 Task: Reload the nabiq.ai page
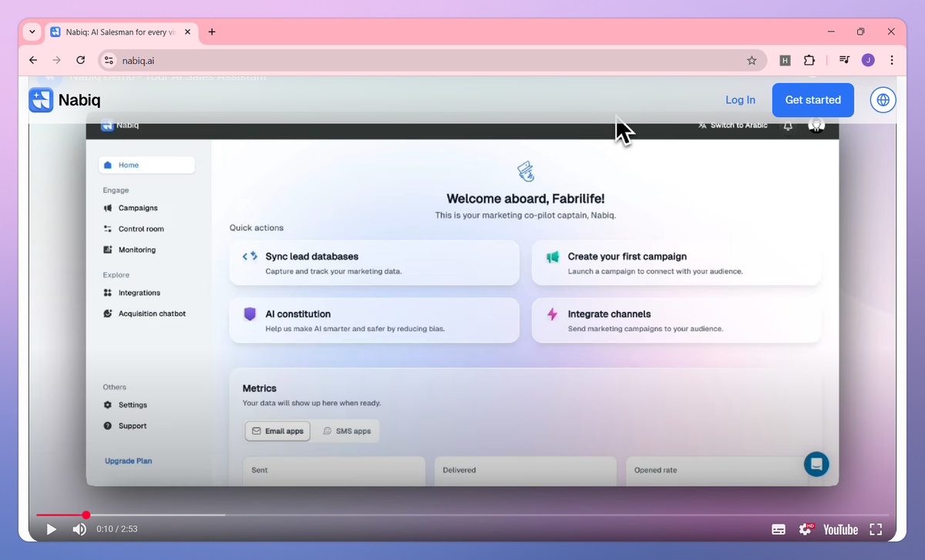[x=80, y=60]
